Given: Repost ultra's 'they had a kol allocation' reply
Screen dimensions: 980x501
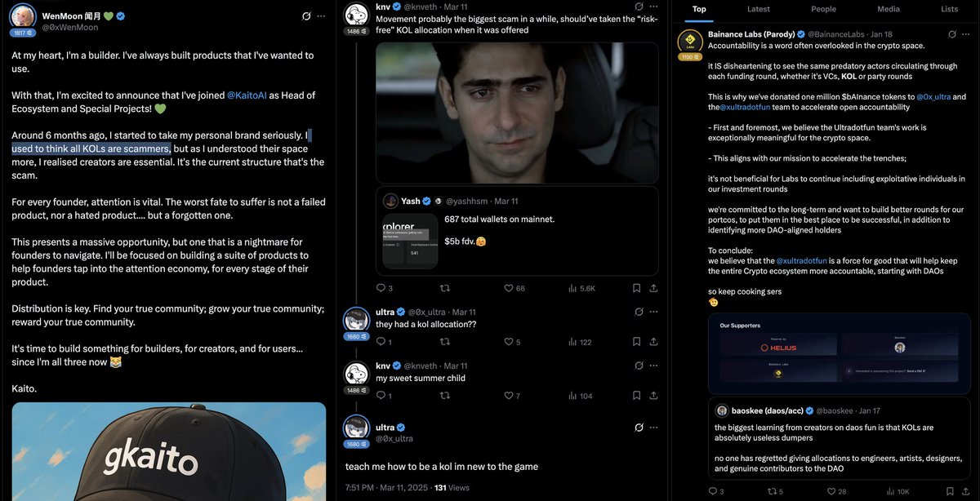Looking at the screenshot, I should pyautogui.click(x=445, y=342).
